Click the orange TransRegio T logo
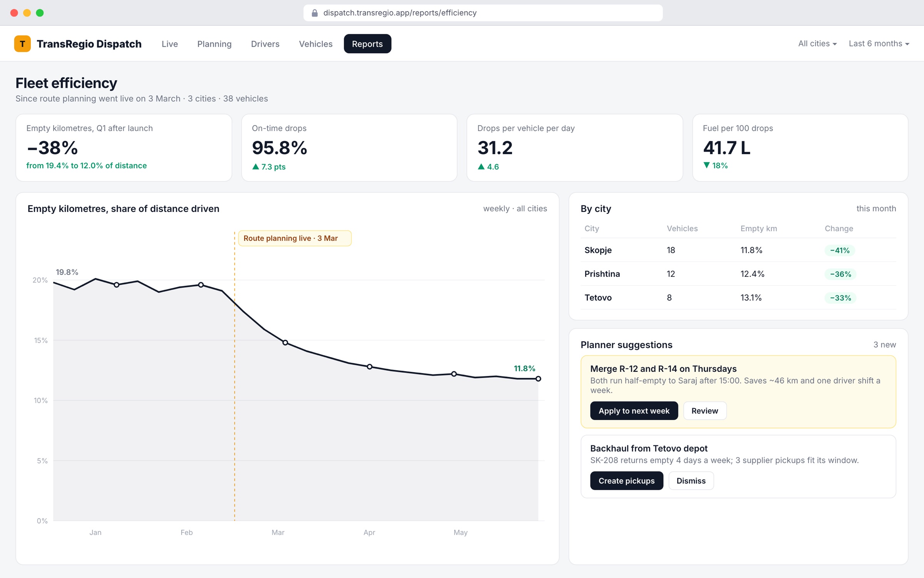924x578 pixels. click(x=22, y=44)
